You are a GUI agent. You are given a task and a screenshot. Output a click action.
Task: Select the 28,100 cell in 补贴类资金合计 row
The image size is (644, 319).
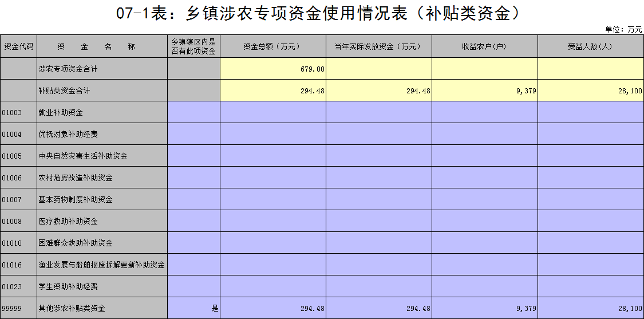[x=590, y=90]
